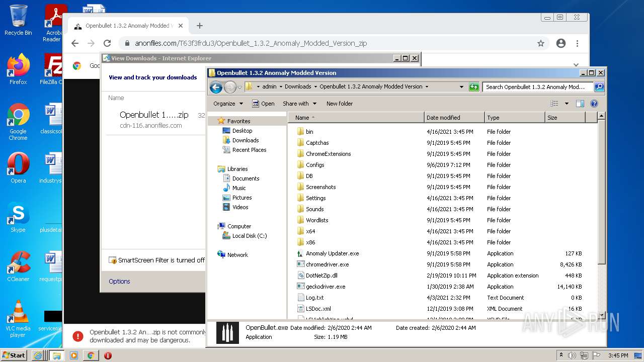Click the Explorer Back navigation arrow
The height and width of the screenshot is (362, 644).
(x=216, y=87)
